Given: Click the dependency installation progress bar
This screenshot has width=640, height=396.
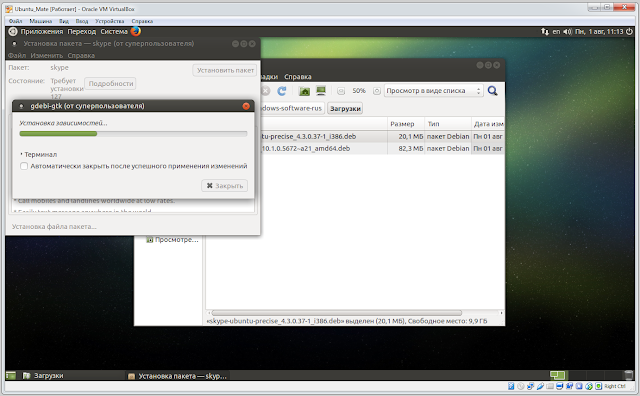Looking at the screenshot, I should (133, 133).
